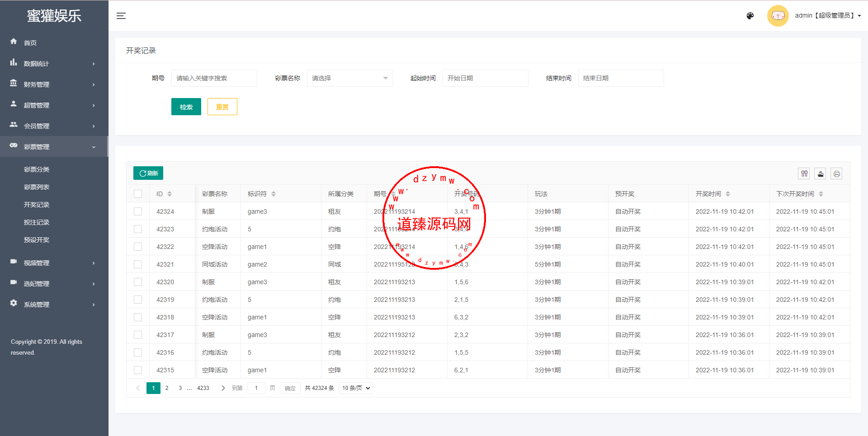Click the gear icon for 系统管理

[x=14, y=303]
